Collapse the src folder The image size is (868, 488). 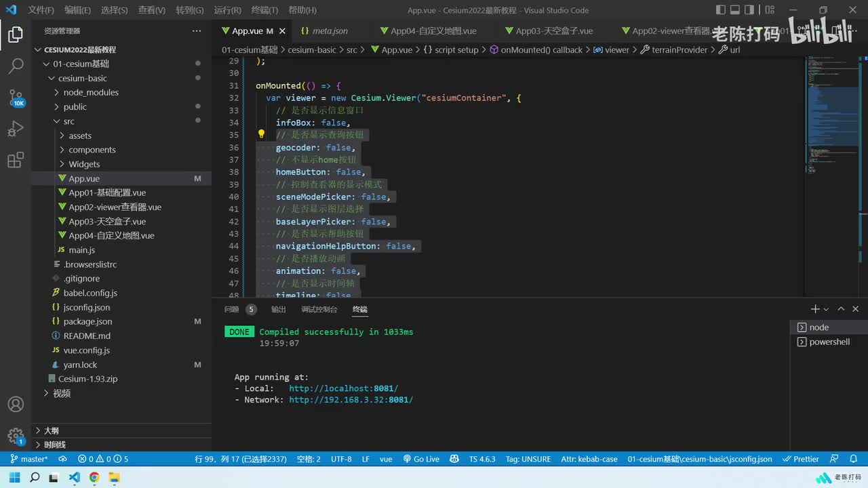click(68, 121)
